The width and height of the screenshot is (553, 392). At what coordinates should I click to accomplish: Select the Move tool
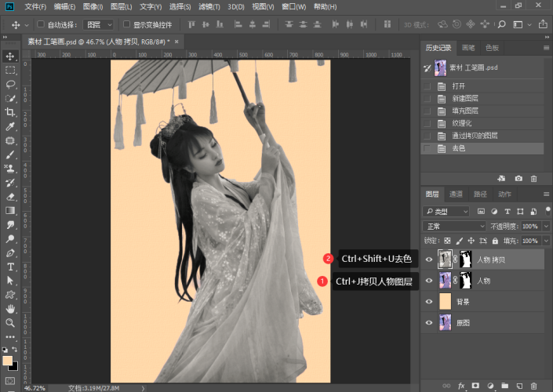10,56
